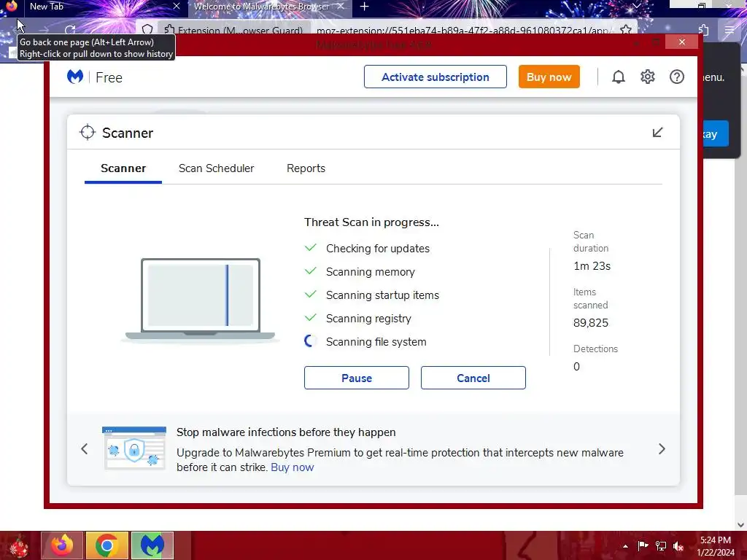Open Chrome from the taskbar
Viewport: 747px width, 560px height.
[107, 545]
